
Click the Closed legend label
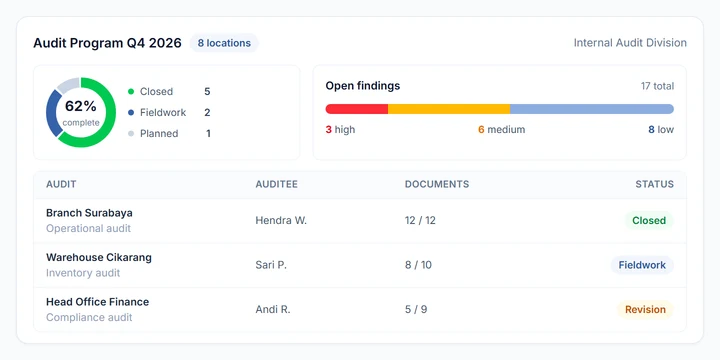(157, 91)
